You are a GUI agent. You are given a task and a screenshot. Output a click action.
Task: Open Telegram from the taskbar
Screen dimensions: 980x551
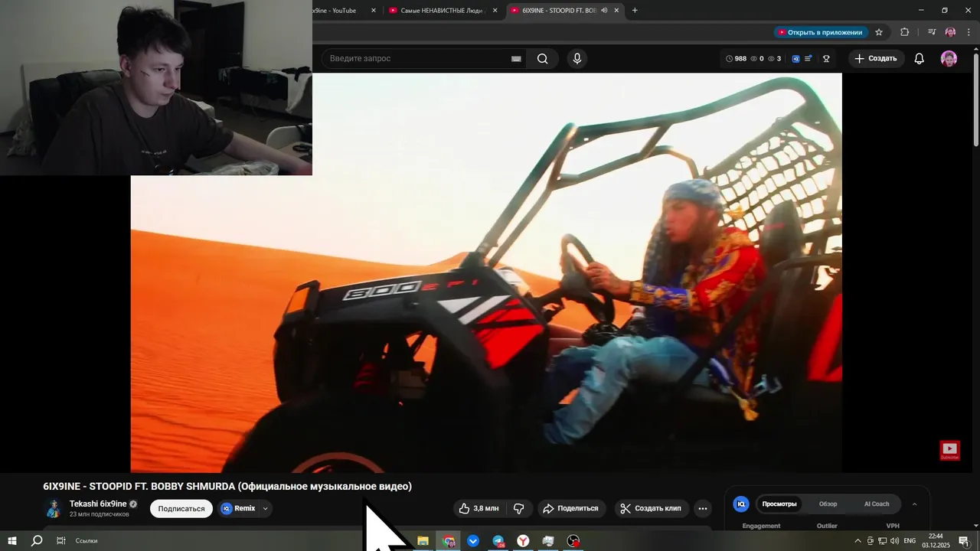click(x=498, y=541)
